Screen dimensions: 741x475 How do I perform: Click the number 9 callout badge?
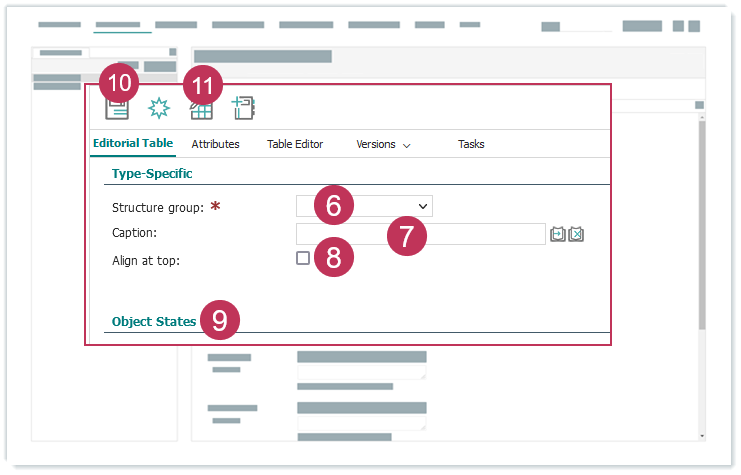(219, 320)
